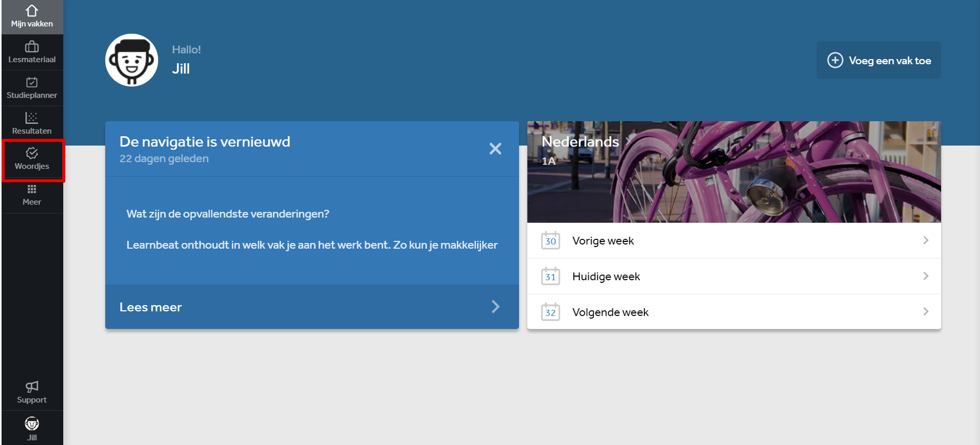
Task: Expand chevron on Huidige week
Action: click(x=926, y=276)
